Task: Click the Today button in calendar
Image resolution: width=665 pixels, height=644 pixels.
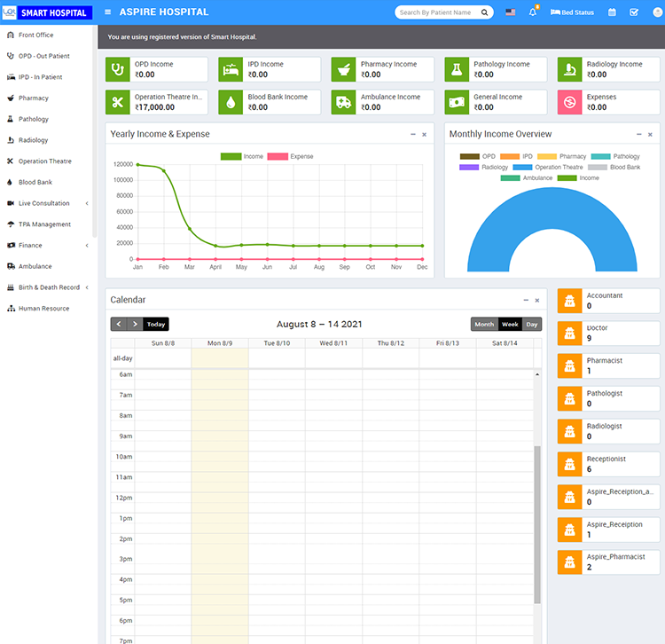Action: [x=156, y=325]
